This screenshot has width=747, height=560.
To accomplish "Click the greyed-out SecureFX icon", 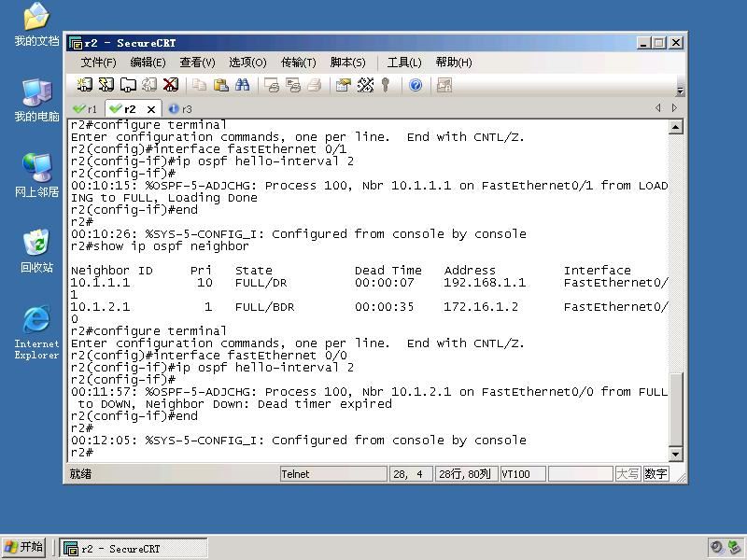I will (444, 85).
